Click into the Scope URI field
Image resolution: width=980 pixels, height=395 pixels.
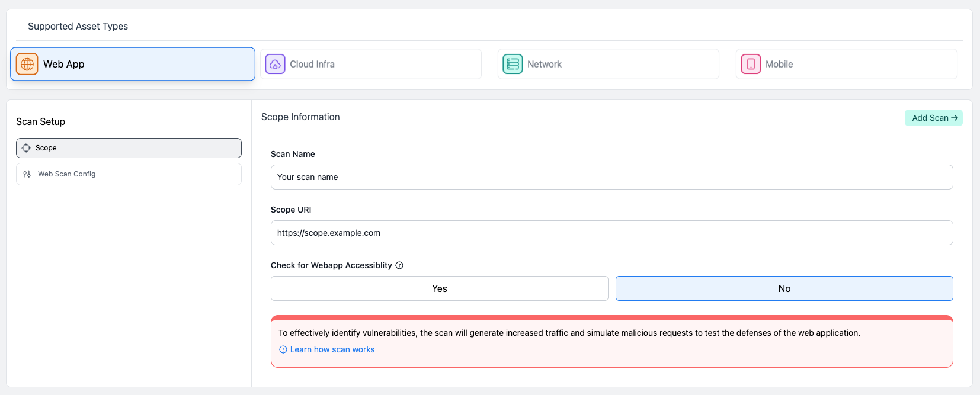pyautogui.click(x=611, y=233)
